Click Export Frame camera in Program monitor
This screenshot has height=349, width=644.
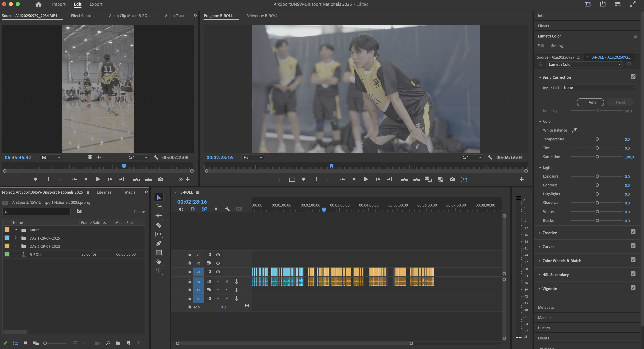pos(452,179)
